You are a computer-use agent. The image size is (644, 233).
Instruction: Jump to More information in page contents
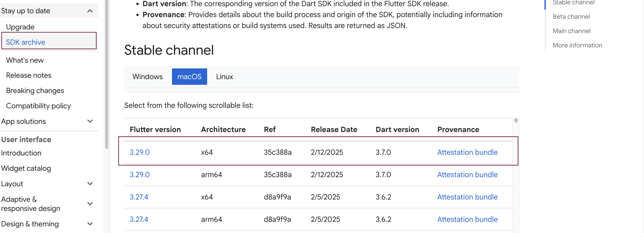577,45
